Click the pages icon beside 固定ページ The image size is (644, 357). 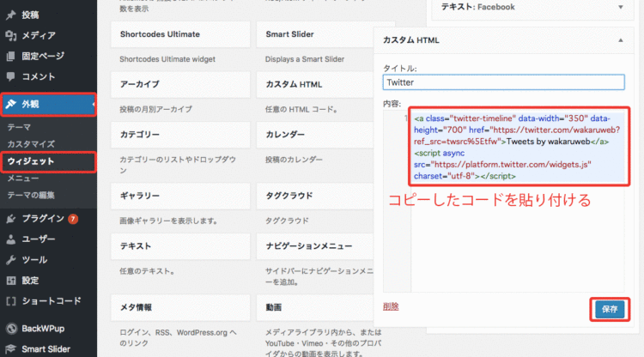(x=10, y=56)
